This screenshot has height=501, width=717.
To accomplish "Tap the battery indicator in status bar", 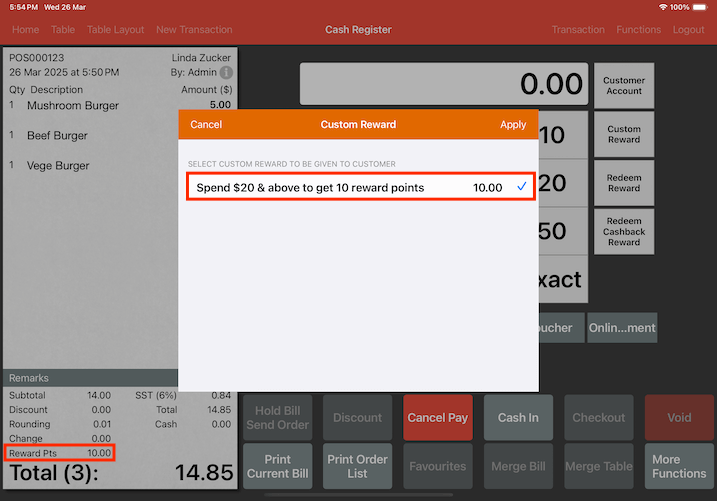I will pos(700,7).
